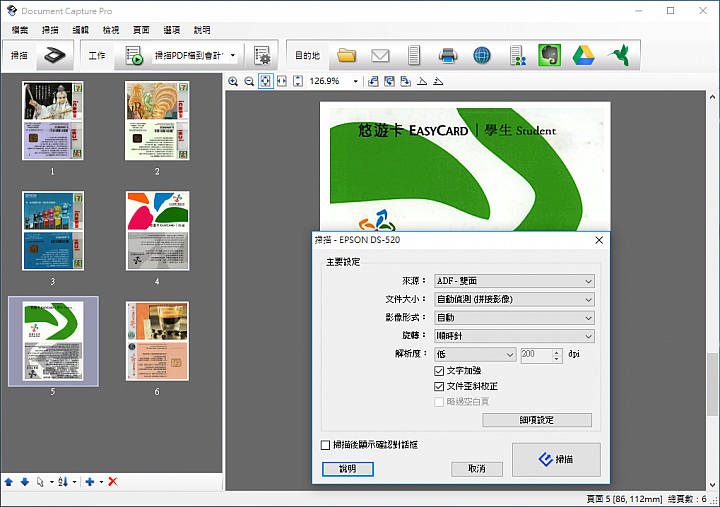
Task: Expand the page sort dropdown arrow
Action: coord(74,482)
